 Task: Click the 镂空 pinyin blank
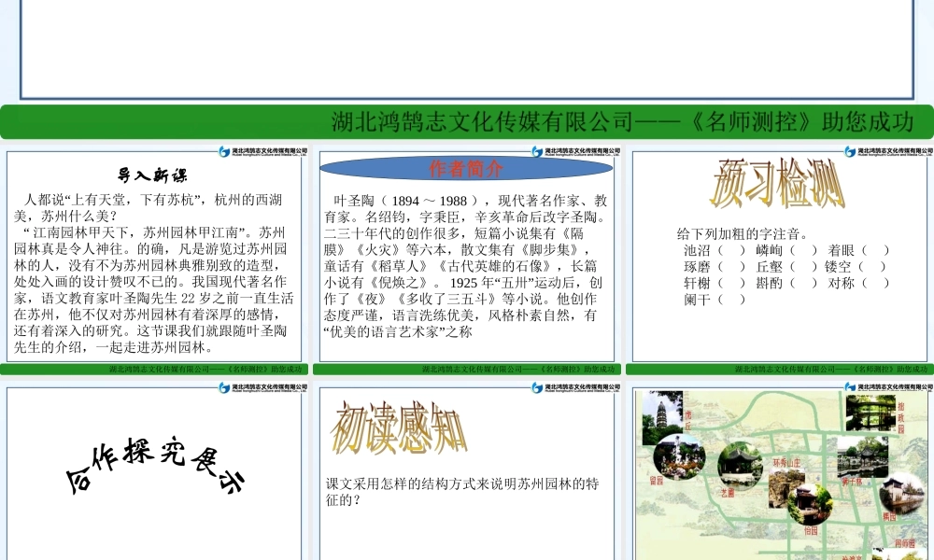pos(872,267)
